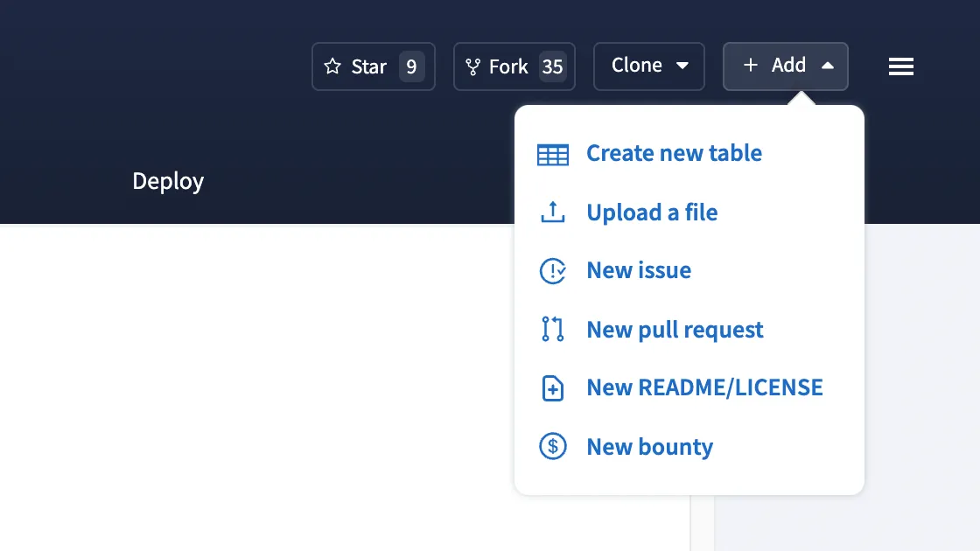Click the pull request branch icon in the menu
The image size is (980, 551).
pyautogui.click(x=552, y=329)
